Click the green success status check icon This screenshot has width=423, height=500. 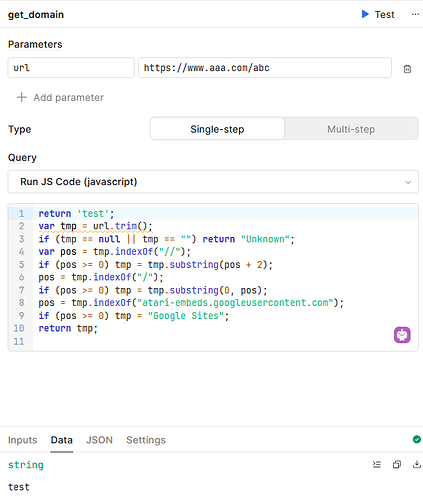point(417,439)
